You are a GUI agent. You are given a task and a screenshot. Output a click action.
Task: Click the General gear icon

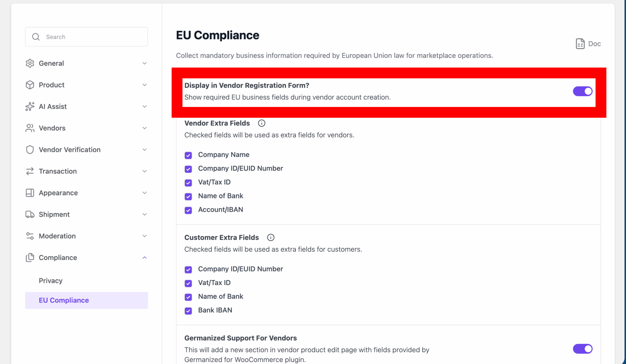click(30, 63)
